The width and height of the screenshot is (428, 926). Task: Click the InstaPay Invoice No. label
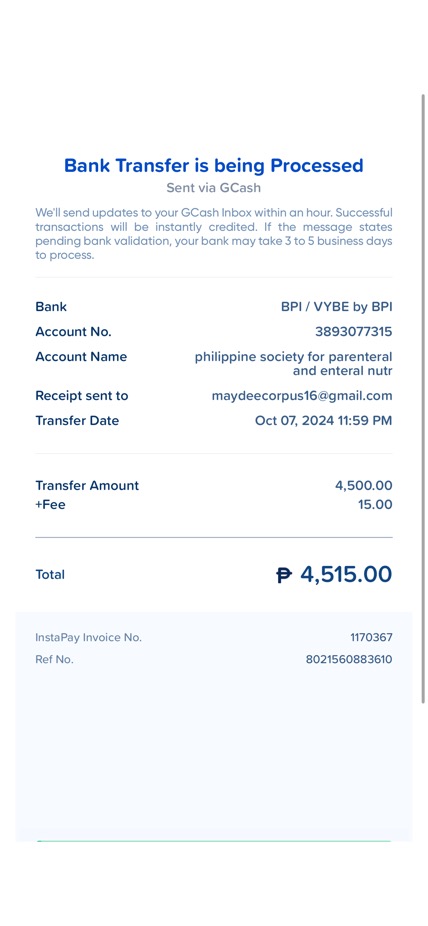click(x=89, y=638)
